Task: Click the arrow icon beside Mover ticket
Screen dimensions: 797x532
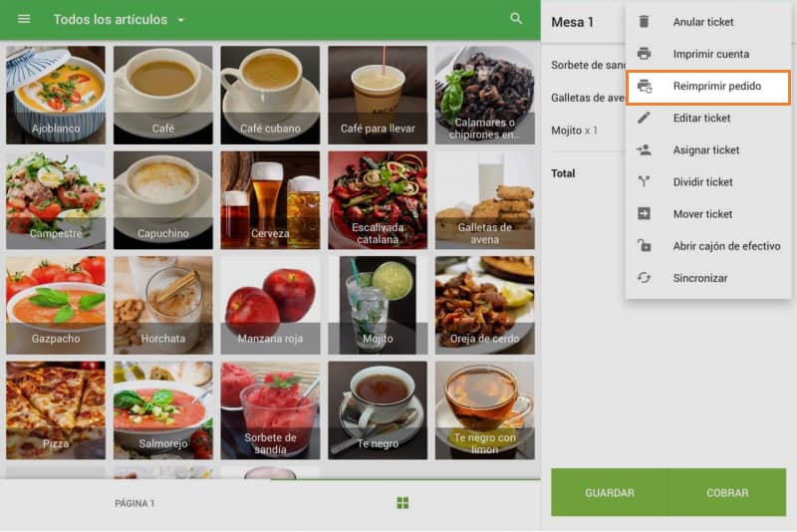Action: pos(644,214)
